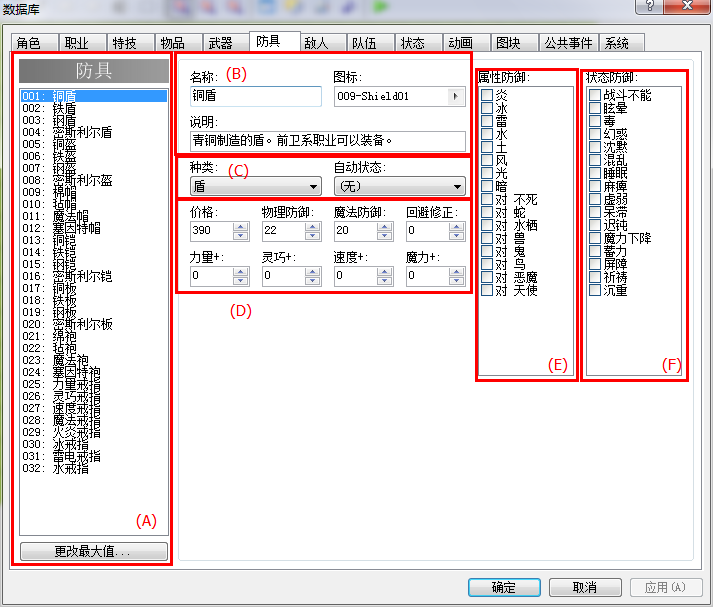Viewport: 713px width, 607px height.
Task: Increase 力量+ with its up arrow
Action: click(x=241, y=271)
